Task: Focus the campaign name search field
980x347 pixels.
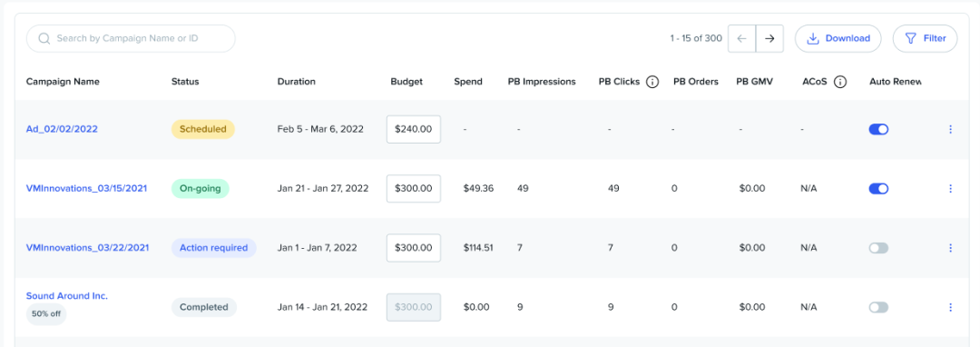Action: [131, 39]
